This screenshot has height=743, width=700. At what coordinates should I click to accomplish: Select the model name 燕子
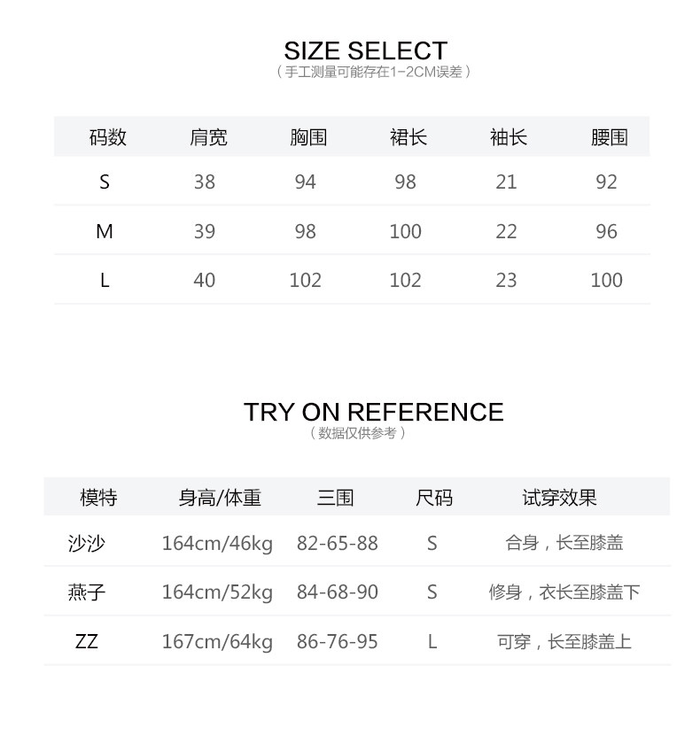pyautogui.click(x=86, y=592)
